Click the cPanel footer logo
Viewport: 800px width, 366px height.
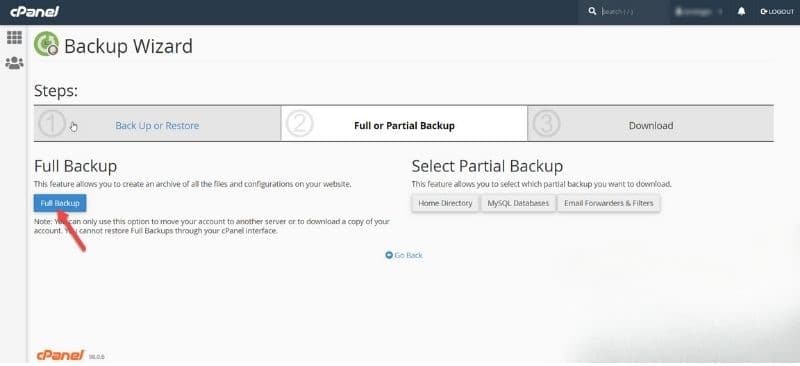click(x=60, y=355)
